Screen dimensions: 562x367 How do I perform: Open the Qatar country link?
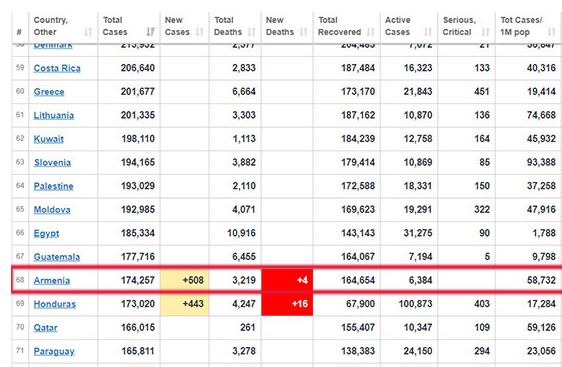(x=46, y=328)
